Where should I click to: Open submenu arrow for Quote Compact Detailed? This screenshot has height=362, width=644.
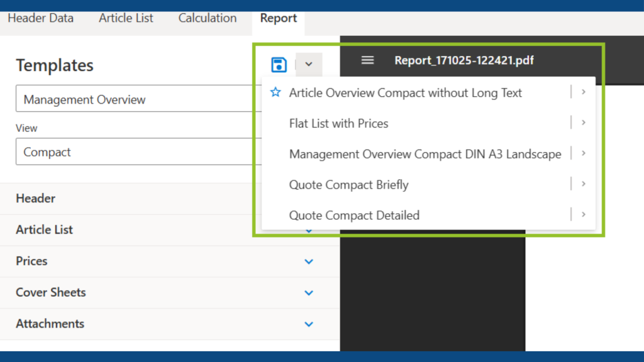point(584,214)
